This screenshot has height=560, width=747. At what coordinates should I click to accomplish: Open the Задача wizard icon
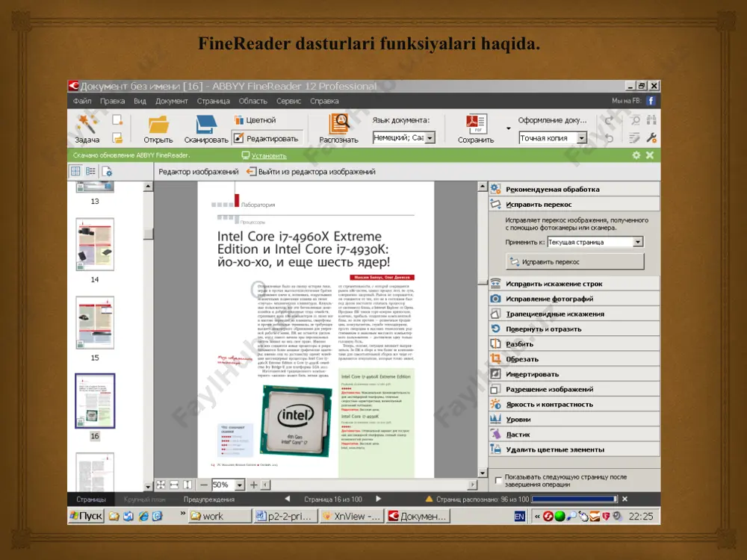click(x=87, y=125)
